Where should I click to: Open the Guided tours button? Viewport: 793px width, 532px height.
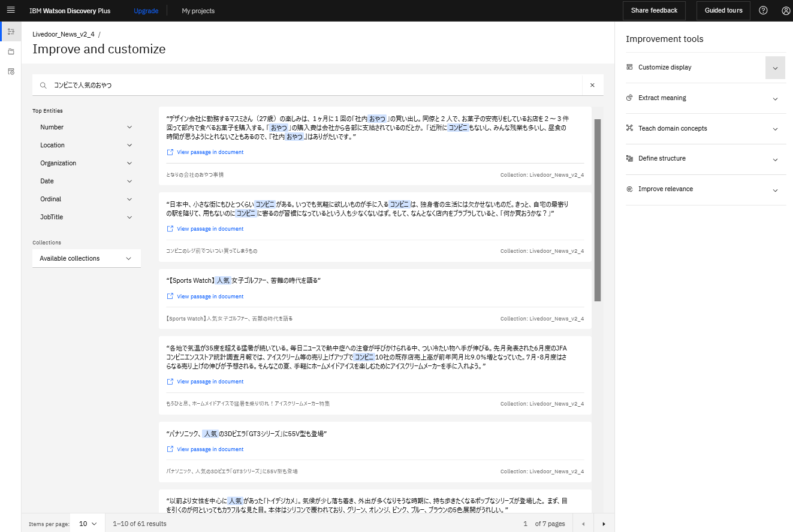723,10
